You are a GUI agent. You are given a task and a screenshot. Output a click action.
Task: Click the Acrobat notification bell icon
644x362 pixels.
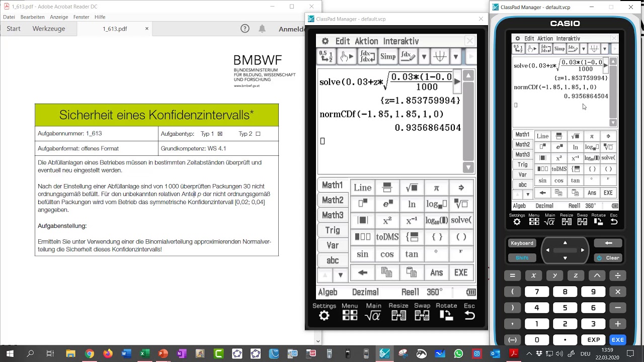click(262, 29)
